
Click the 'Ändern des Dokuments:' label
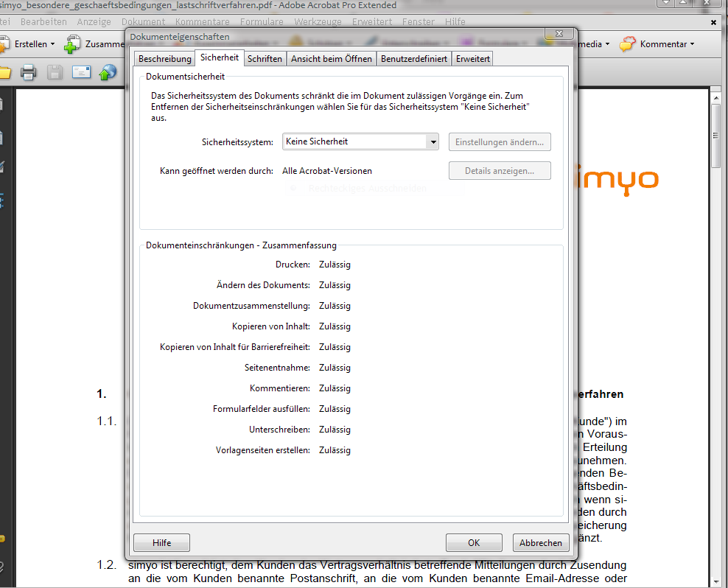click(x=263, y=284)
